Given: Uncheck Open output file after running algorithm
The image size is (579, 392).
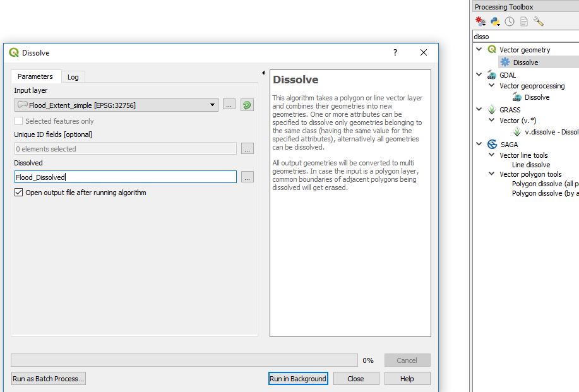Looking at the screenshot, I should coord(19,193).
